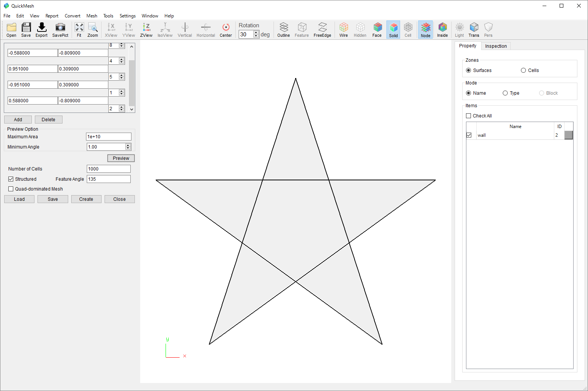This screenshot has height=391, width=588.
Task: Adjust the Rotation degrees spinner
Action: 256,34
